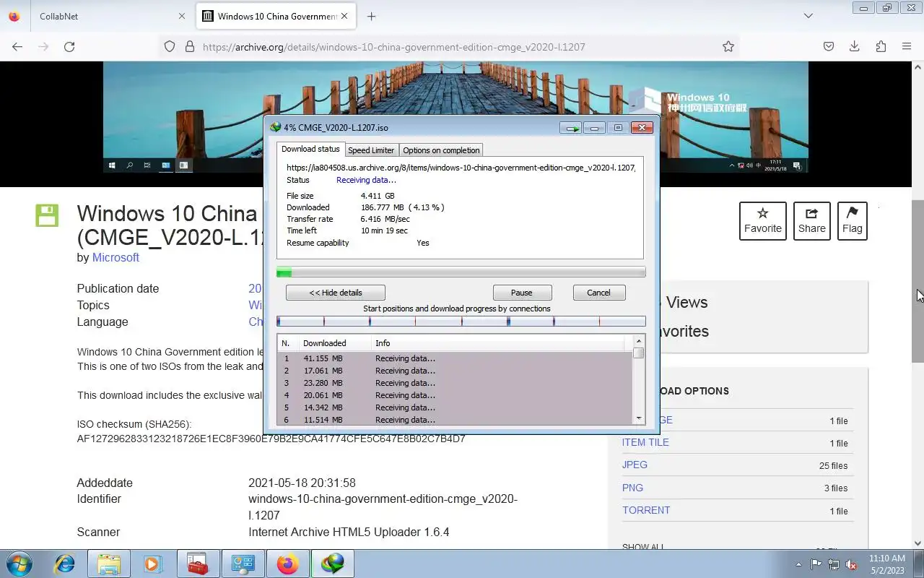The width and height of the screenshot is (924, 578).
Task: Click the page vertical scrollbar thumb
Action: coord(918,282)
